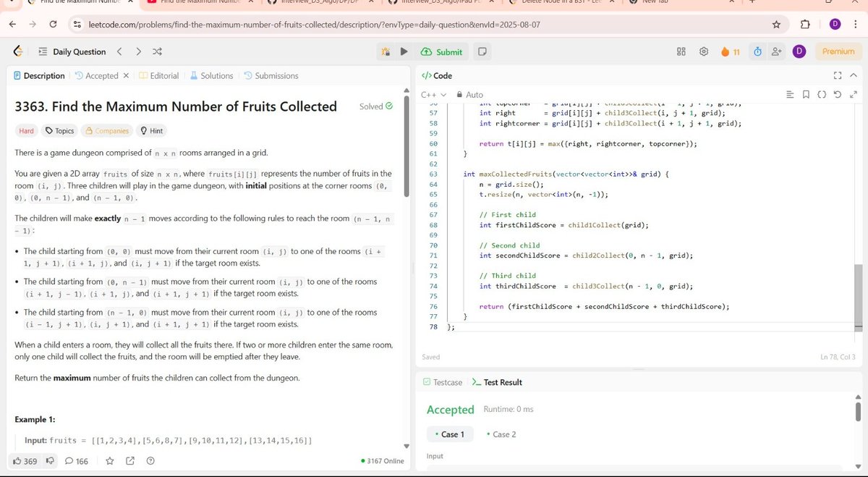Open the Editorial tab
868x477 pixels.
159,75
